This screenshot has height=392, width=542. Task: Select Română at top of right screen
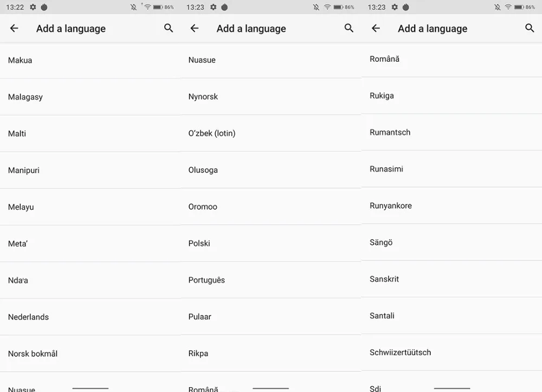pyautogui.click(x=452, y=59)
